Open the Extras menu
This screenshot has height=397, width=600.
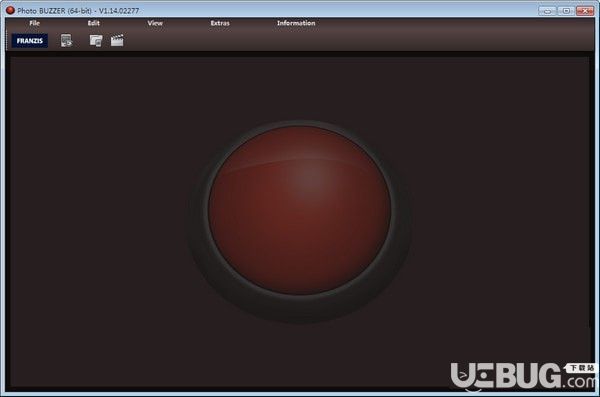click(x=220, y=23)
